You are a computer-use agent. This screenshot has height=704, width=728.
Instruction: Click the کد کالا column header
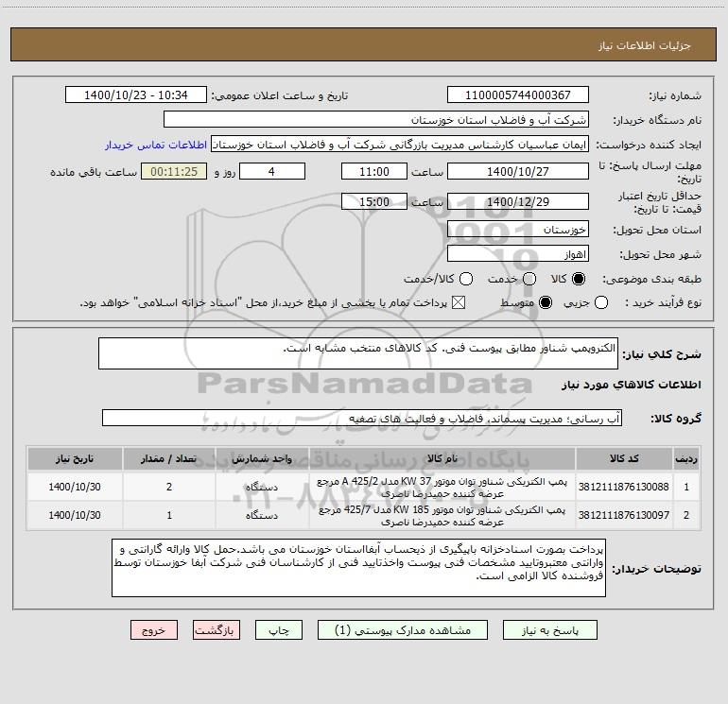tap(624, 458)
